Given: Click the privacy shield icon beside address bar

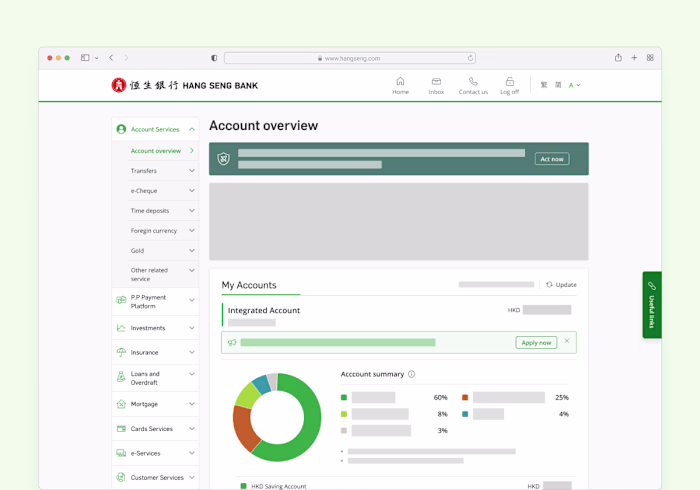Looking at the screenshot, I should click(214, 58).
